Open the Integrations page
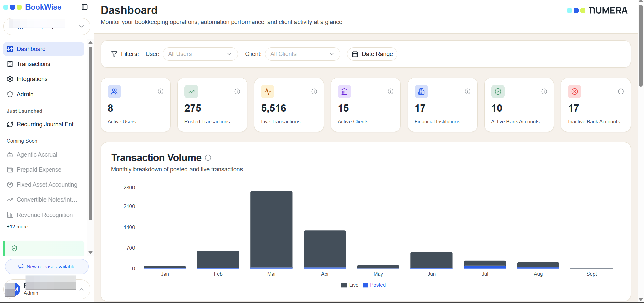Image resolution: width=644 pixels, height=303 pixels. 44,79
